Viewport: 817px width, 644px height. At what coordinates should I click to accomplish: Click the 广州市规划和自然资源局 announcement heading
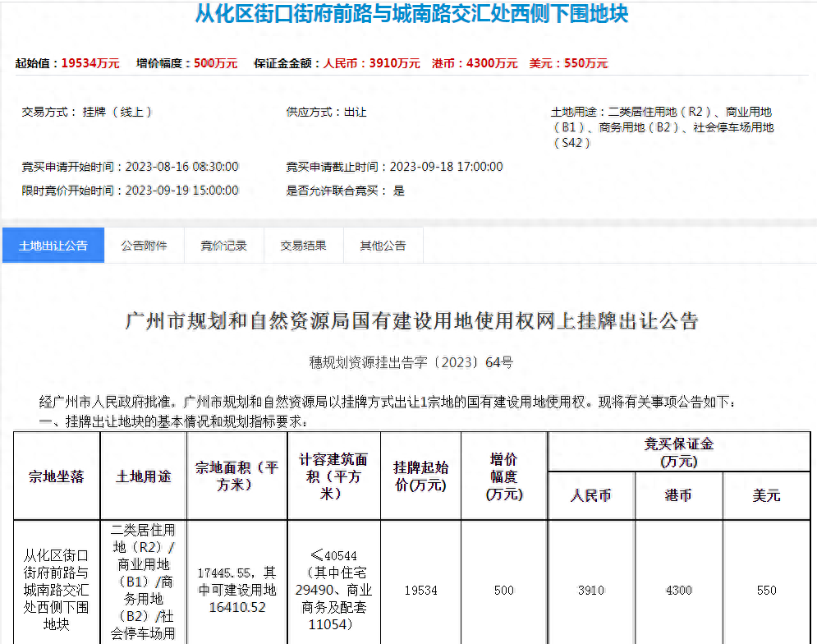pyautogui.click(x=408, y=320)
